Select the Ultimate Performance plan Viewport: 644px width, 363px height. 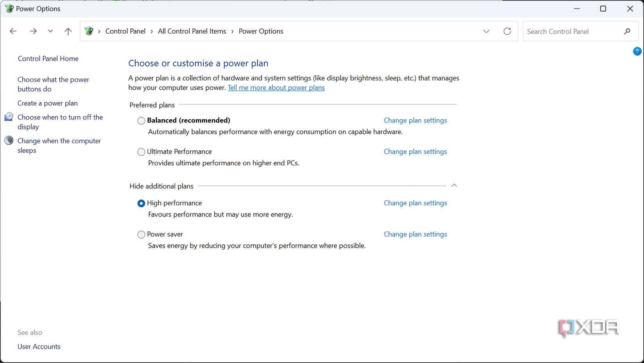pyautogui.click(x=141, y=152)
